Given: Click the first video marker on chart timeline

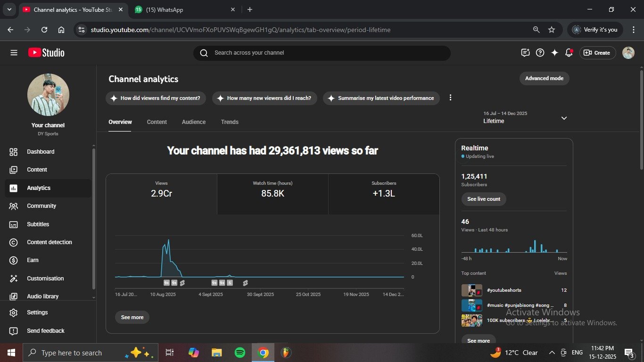Looking at the screenshot, I should [166, 283].
